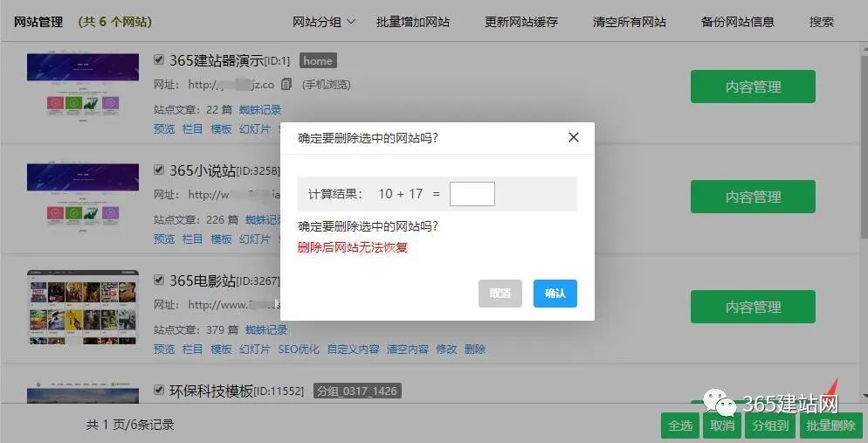Image resolution: width=868 pixels, height=443 pixels.
Task: Open 备份网站信息 menu item
Action: point(737,22)
